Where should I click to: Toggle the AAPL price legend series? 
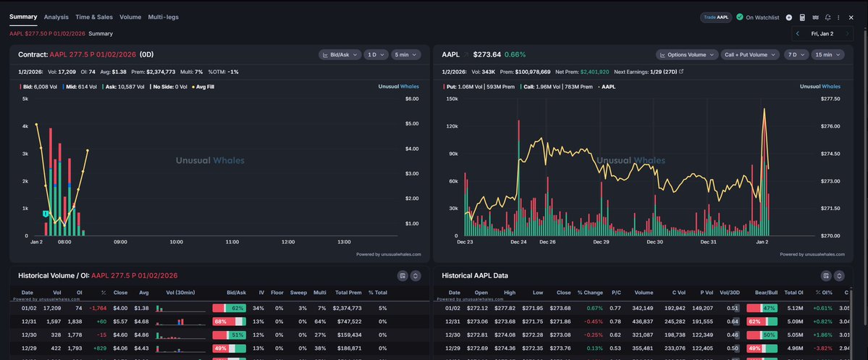coord(607,87)
